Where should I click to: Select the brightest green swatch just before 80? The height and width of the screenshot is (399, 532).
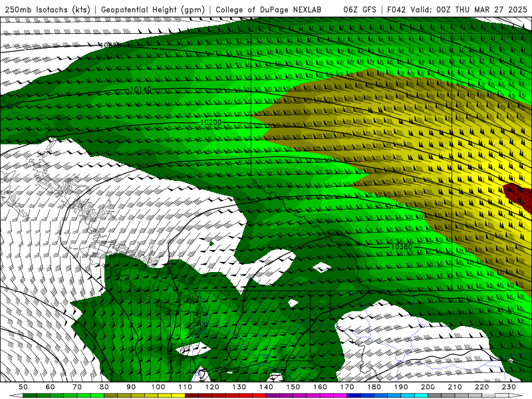click(x=97, y=396)
